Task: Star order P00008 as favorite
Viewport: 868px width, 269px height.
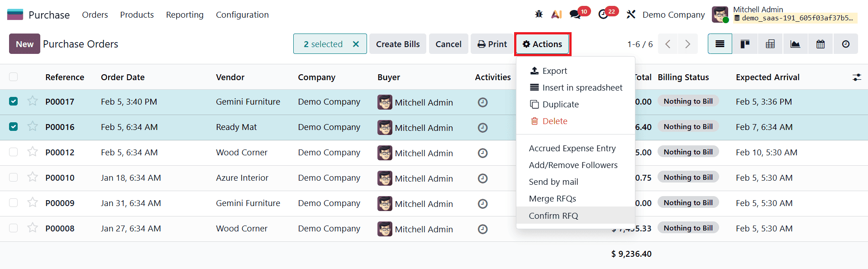Action: click(32, 228)
